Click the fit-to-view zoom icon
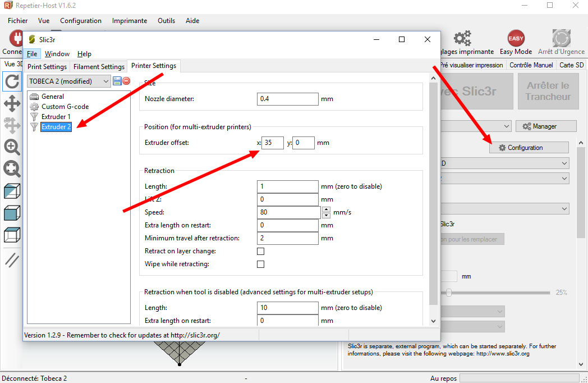Screen dimensions: 588x383 click(x=12, y=168)
